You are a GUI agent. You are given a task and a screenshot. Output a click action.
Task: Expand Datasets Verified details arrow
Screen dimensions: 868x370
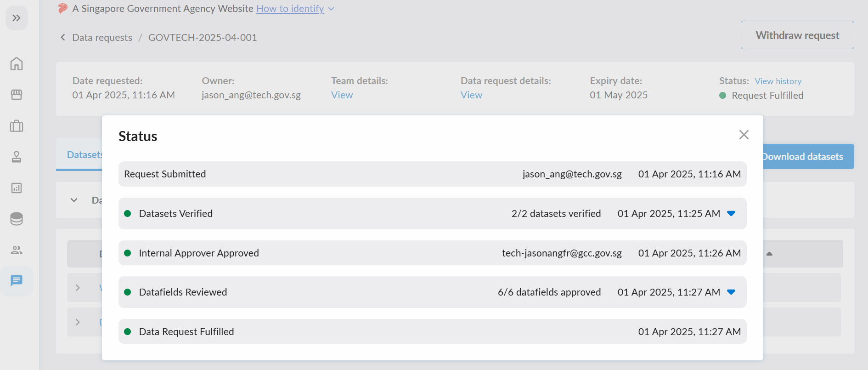click(732, 213)
